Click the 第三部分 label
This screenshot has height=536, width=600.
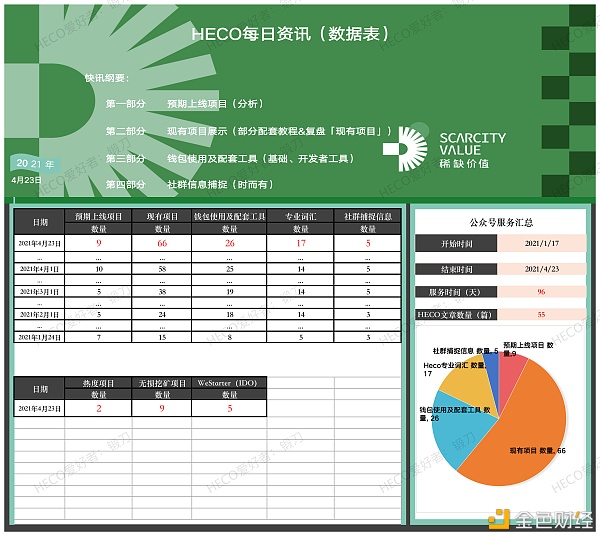[126, 158]
